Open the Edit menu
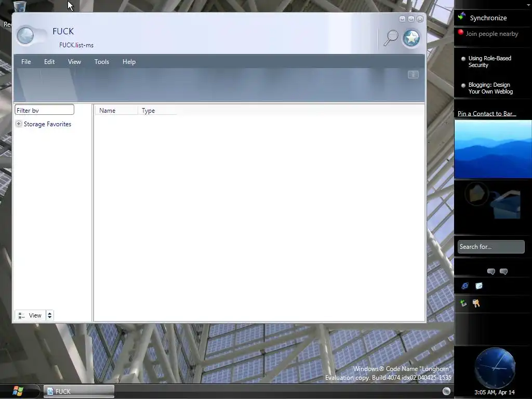This screenshot has width=532, height=399. (x=49, y=62)
